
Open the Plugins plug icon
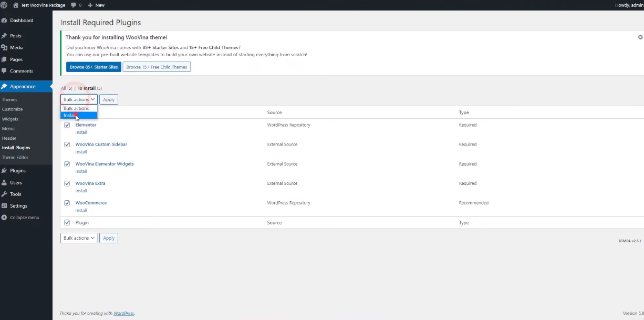4,171
